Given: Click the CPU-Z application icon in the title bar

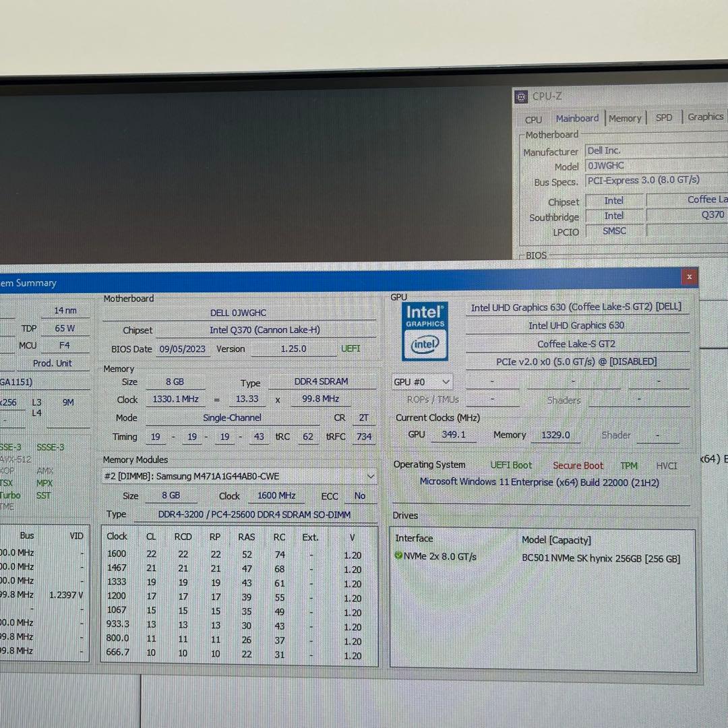Looking at the screenshot, I should [521, 96].
